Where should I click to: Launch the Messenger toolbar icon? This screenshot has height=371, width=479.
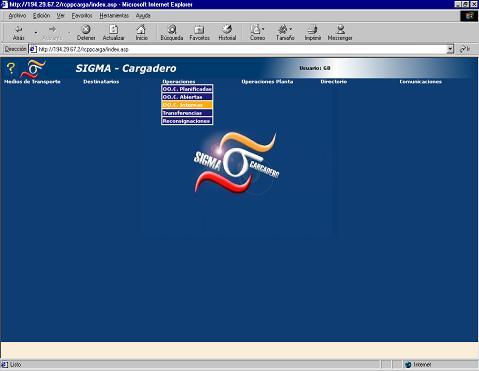pos(340,29)
